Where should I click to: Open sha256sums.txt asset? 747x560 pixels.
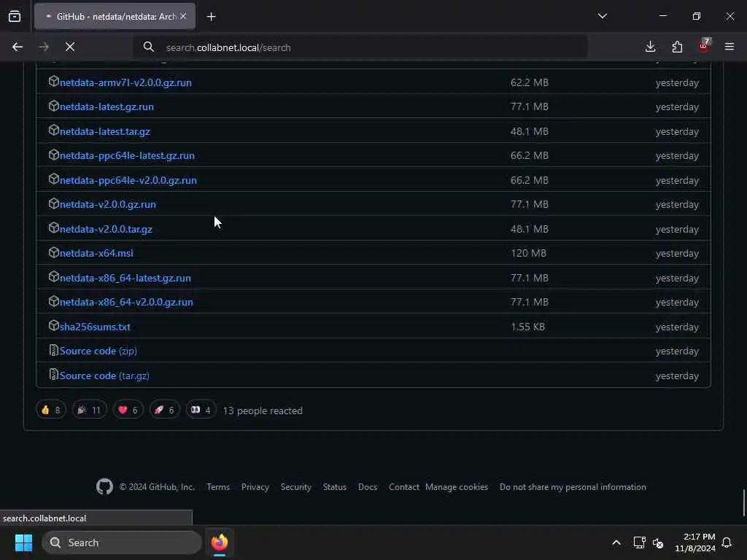[x=95, y=327]
